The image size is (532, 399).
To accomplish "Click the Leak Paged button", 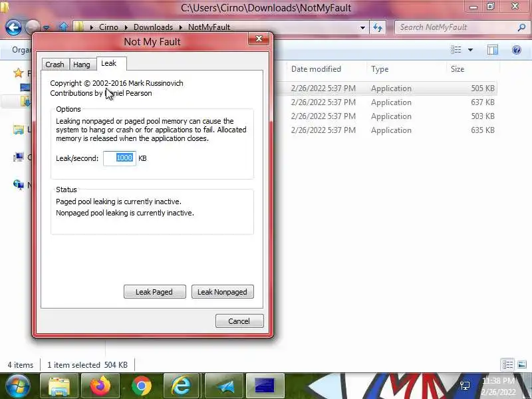I will [x=155, y=292].
